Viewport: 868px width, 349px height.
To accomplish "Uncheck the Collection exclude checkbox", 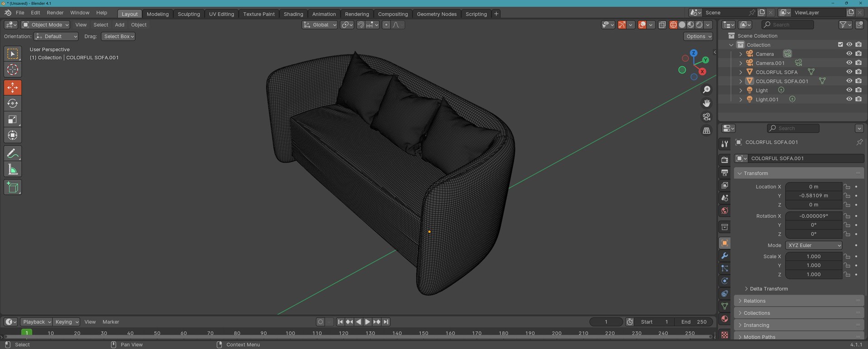I will point(840,44).
